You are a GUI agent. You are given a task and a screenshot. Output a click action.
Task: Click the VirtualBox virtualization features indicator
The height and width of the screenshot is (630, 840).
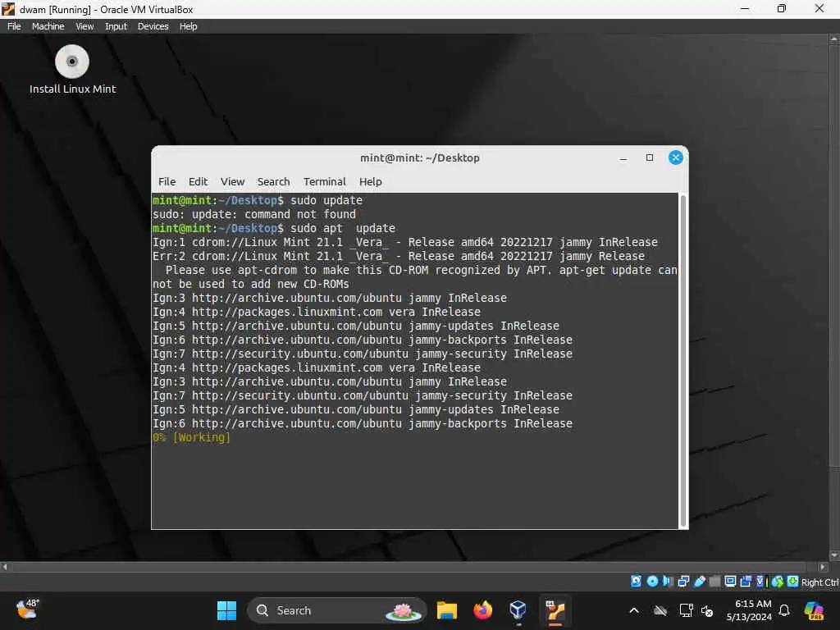[x=760, y=582]
